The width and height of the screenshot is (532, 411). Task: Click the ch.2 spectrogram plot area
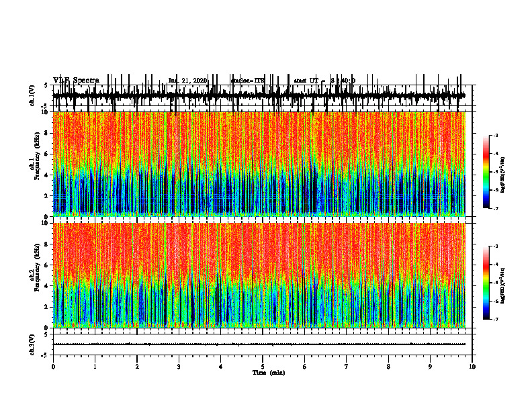point(259,275)
